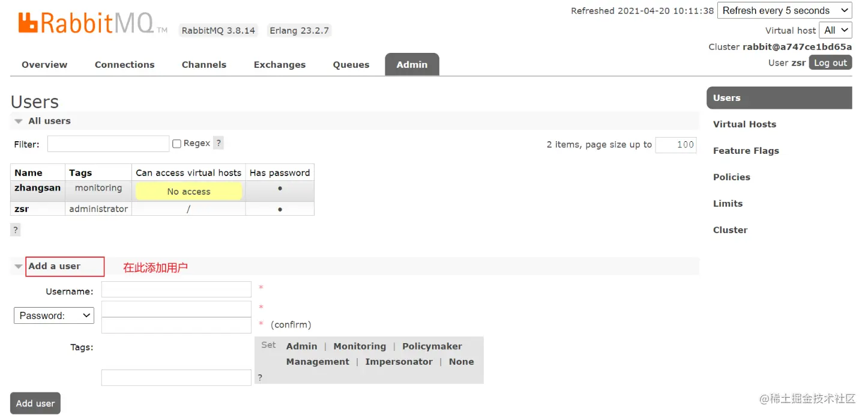The width and height of the screenshot is (868, 417).
Task: Set the Impersonator tag
Action: click(399, 362)
